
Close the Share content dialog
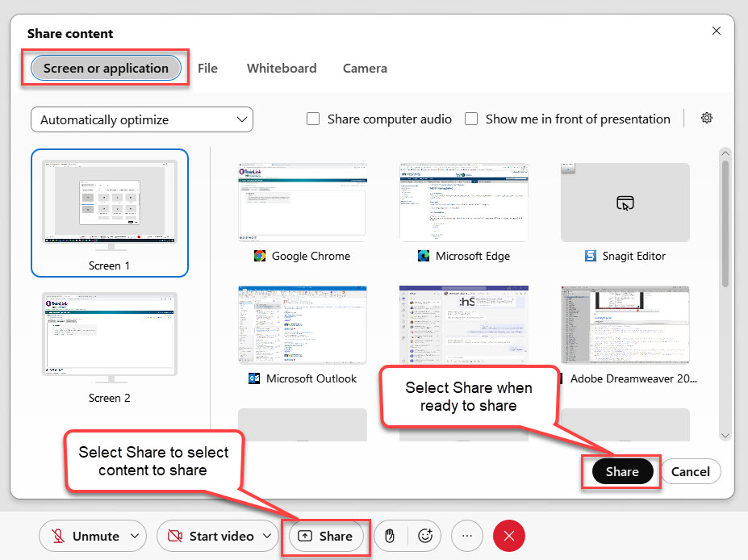(716, 31)
